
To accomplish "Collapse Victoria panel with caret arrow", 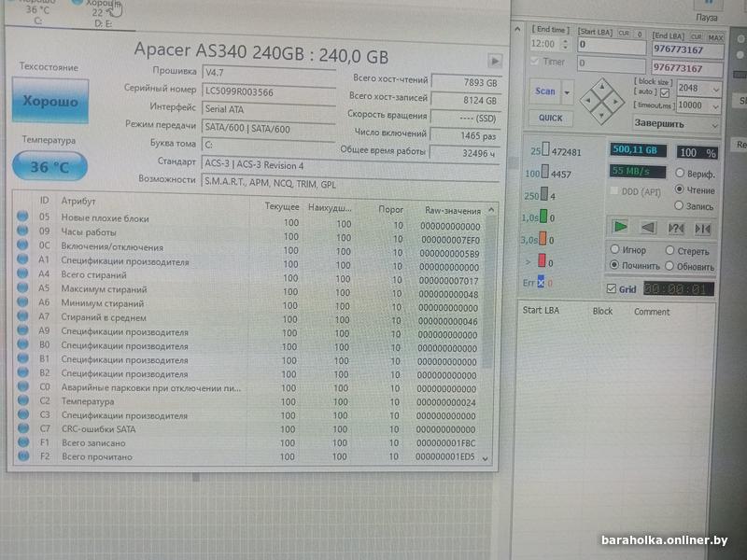I will [518, 30].
